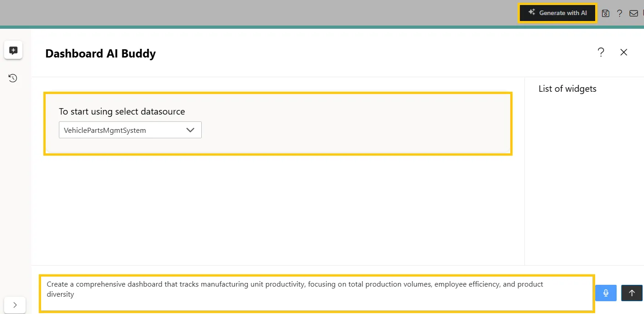Open the chat history icon

tap(13, 78)
